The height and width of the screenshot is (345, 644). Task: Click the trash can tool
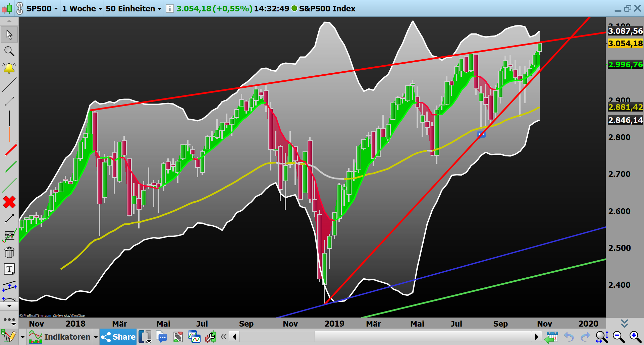[x=9, y=252]
